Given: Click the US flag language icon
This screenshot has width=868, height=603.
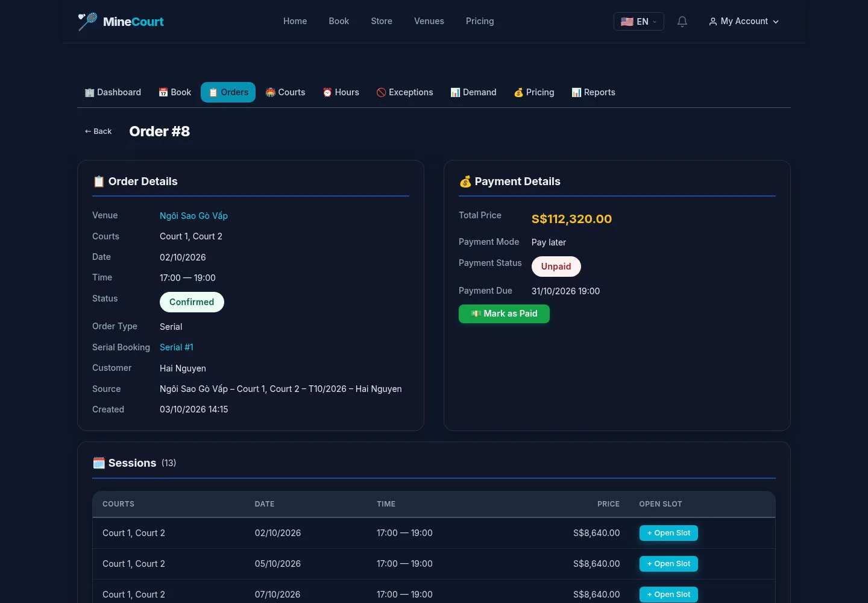Looking at the screenshot, I should coord(627,22).
